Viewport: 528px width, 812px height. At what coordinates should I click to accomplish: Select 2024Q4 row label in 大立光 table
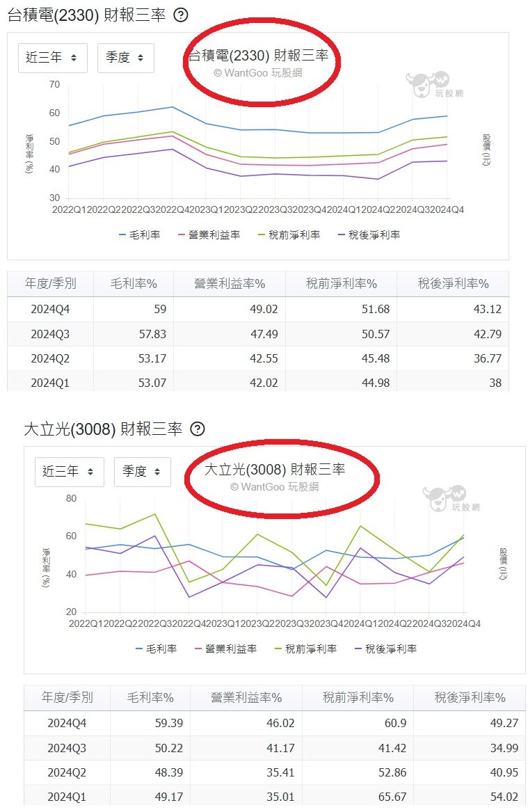click(67, 723)
